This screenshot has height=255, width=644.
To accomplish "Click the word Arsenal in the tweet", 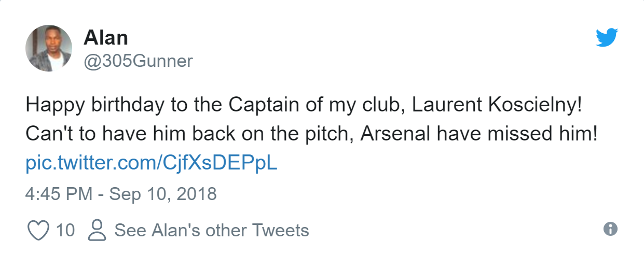I will click(x=395, y=135).
